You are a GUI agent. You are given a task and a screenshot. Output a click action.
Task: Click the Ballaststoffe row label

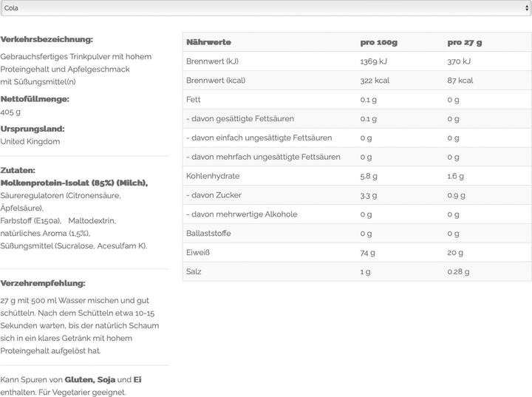[x=210, y=234]
